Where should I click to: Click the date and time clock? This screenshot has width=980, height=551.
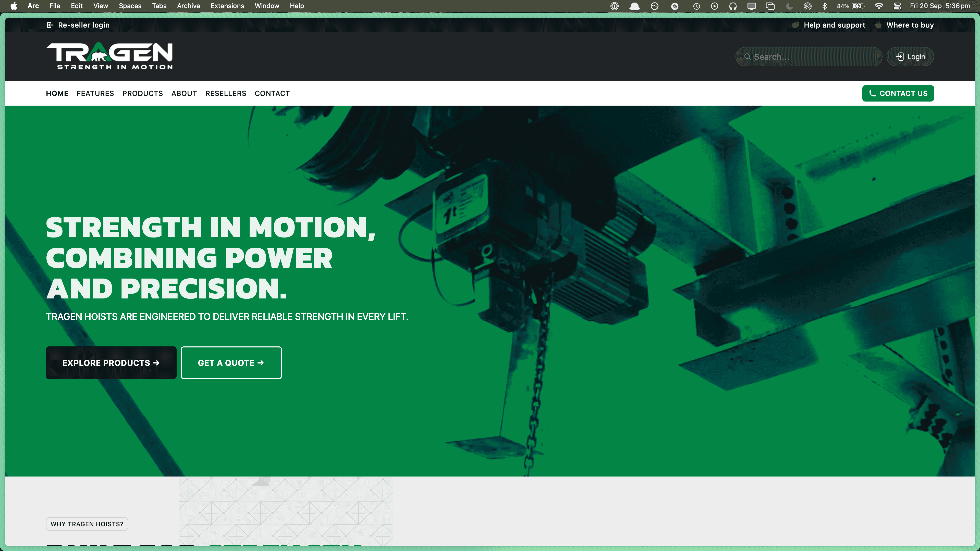pyautogui.click(x=940, y=6)
